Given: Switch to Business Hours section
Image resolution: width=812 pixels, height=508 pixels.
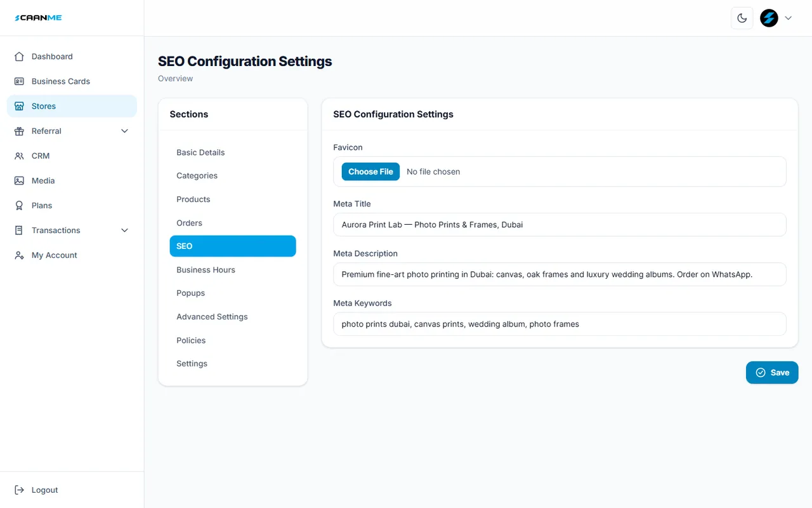Looking at the screenshot, I should click(233, 269).
